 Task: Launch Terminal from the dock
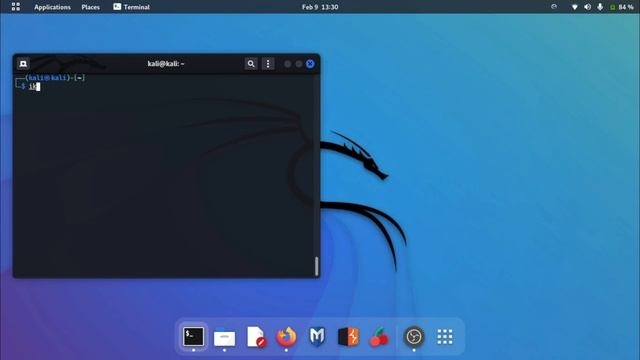193,337
